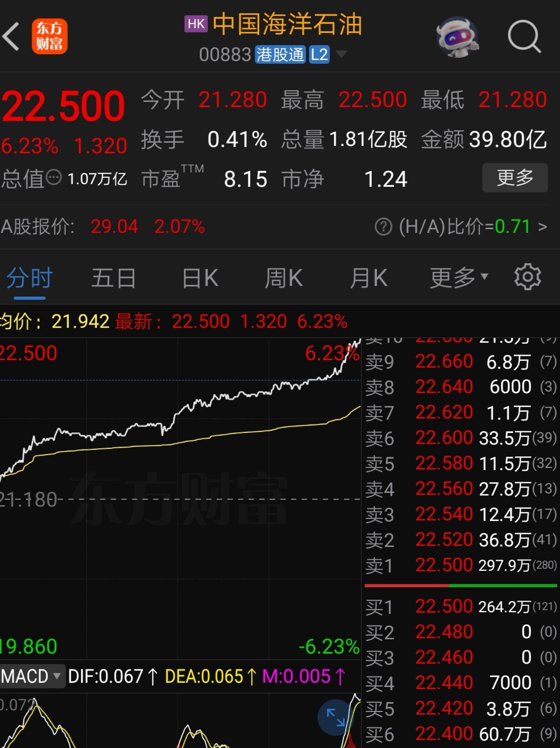Tap the DIF:0.067 indicator value
Image resolution: width=560 pixels, height=748 pixels.
tap(113, 676)
